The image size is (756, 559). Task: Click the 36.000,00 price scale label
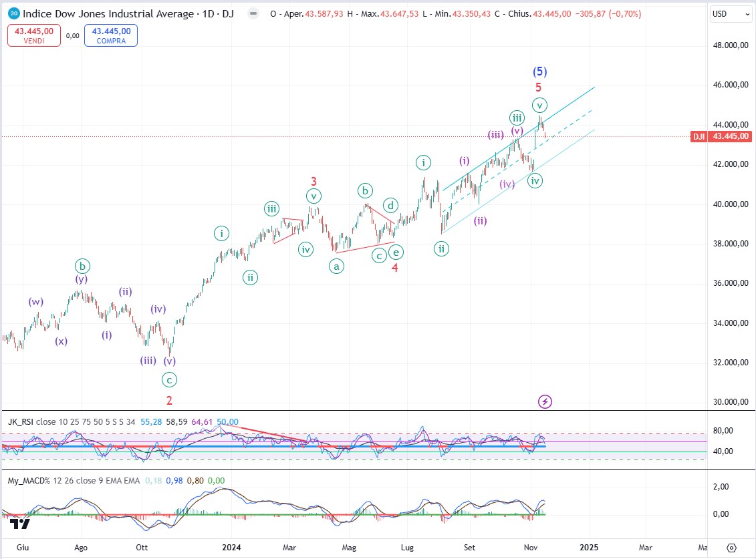tap(731, 283)
